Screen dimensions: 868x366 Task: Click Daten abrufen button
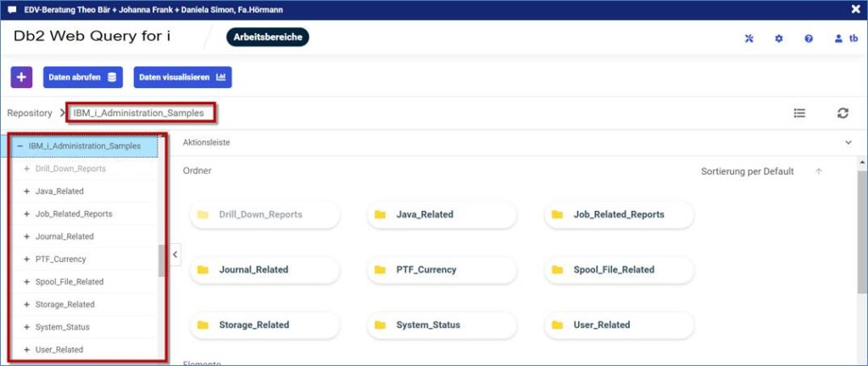pos(82,77)
